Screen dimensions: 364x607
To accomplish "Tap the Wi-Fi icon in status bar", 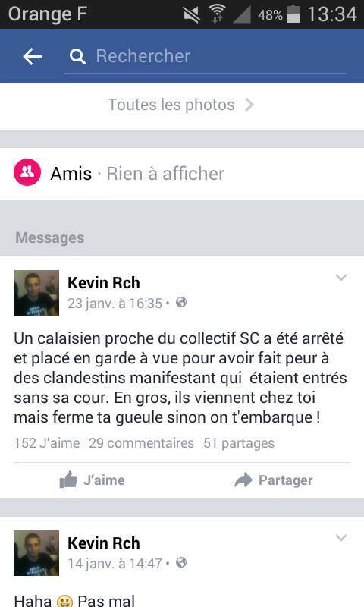I will pos(218,14).
